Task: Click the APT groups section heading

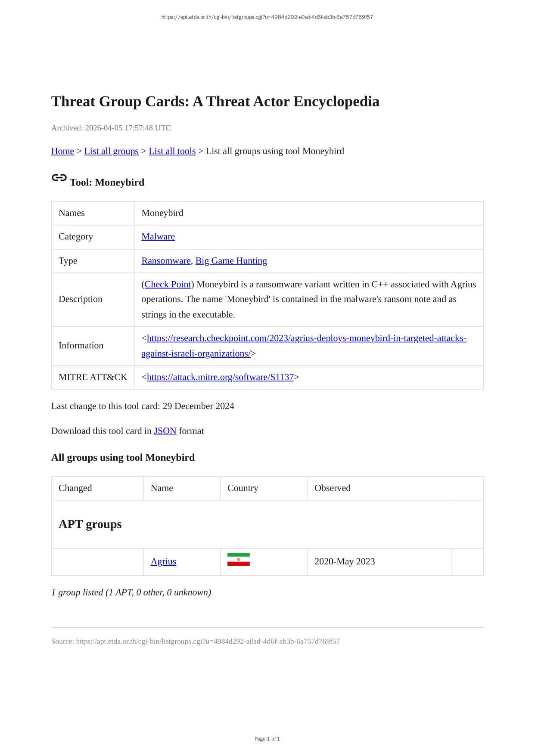Action: coord(90,524)
